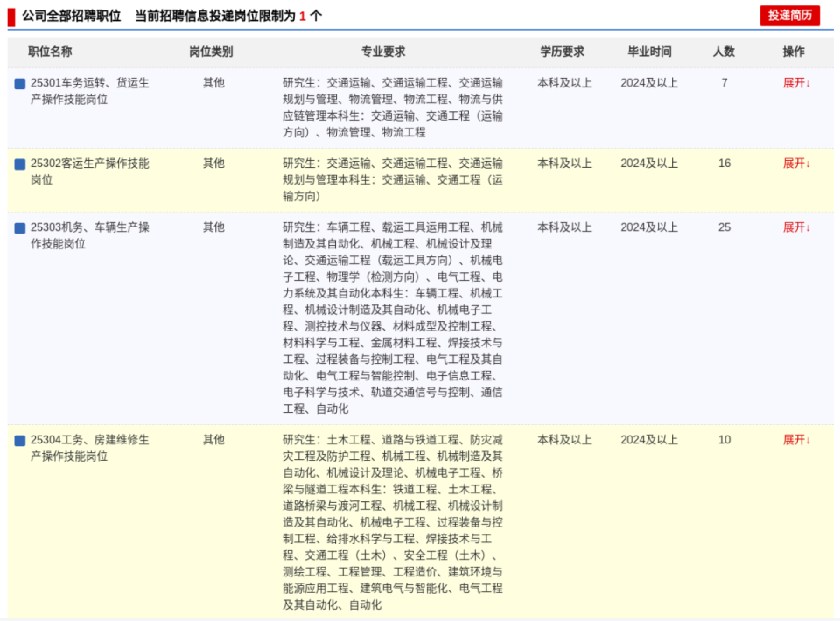Click headcount 16 in row 25302
Screen dimensions: 840x621
(x=724, y=164)
